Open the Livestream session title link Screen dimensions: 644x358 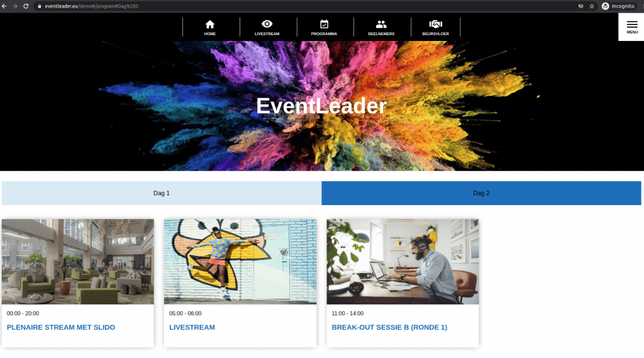192,328
